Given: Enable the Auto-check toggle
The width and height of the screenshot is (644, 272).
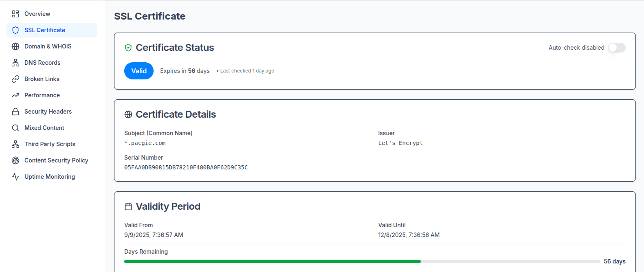Looking at the screenshot, I should [x=616, y=48].
